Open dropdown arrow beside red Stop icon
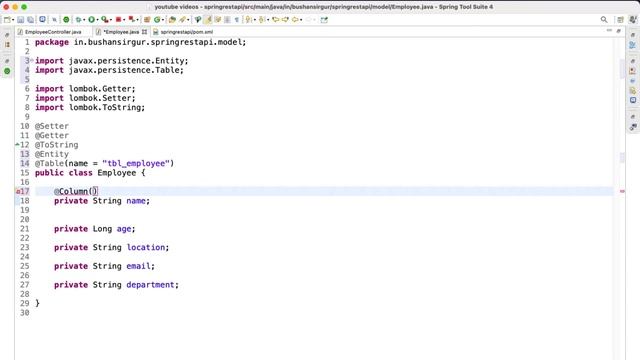Image resolution: width=640 pixels, height=360 pixels. coord(124,20)
